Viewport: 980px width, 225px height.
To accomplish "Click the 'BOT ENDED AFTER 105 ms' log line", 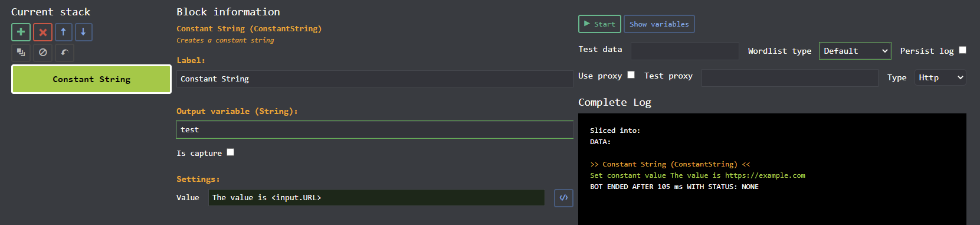I will [x=674, y=187].
